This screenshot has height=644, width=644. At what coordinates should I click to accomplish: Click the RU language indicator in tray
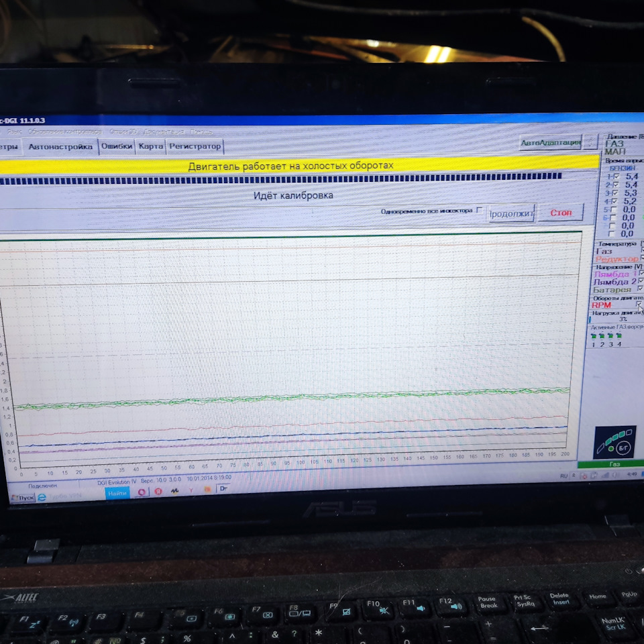[x=563, y=476]
